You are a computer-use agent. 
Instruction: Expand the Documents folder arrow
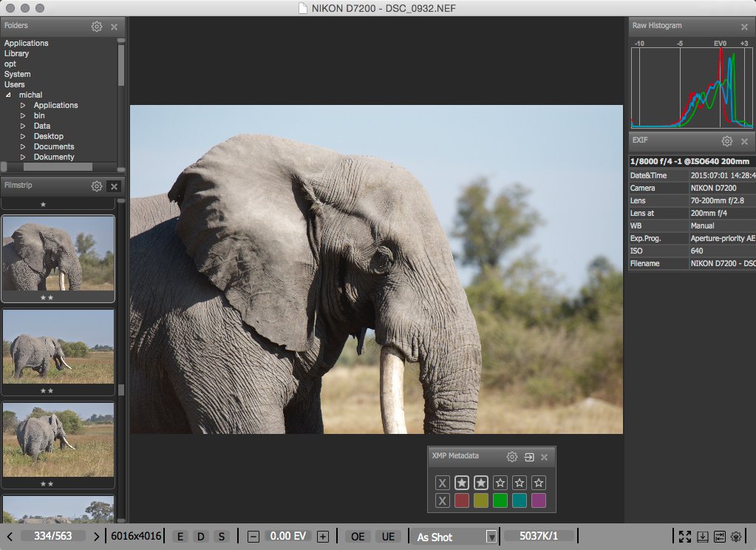23,146
